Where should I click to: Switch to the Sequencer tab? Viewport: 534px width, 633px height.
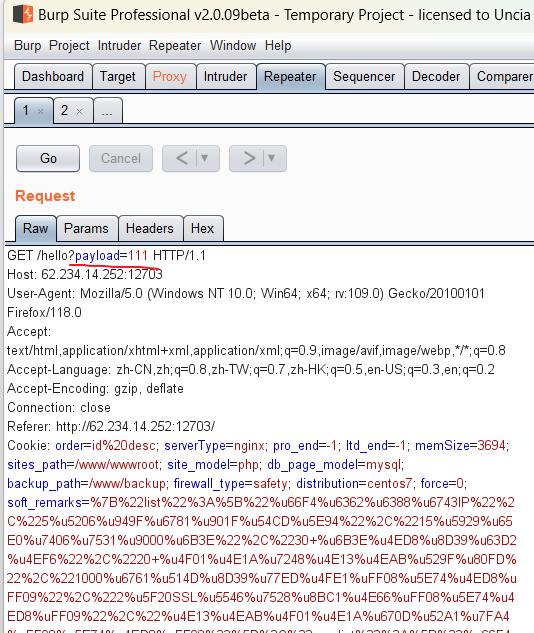pos(364,76)
